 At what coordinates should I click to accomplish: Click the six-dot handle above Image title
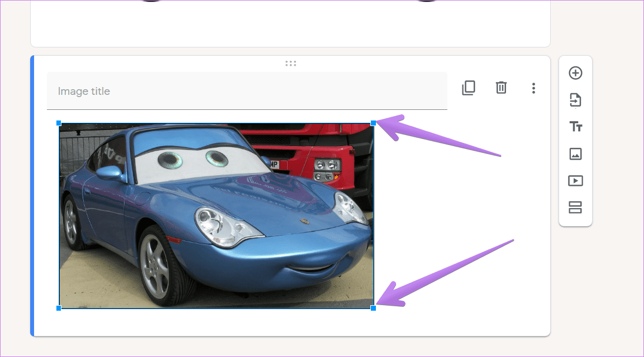pyautogui.click(x=291, y=64)
